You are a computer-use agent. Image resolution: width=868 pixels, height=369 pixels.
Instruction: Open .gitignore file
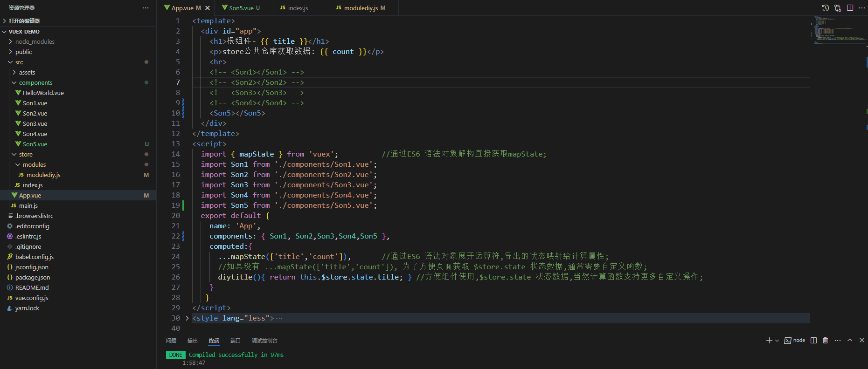click(78, 246)
